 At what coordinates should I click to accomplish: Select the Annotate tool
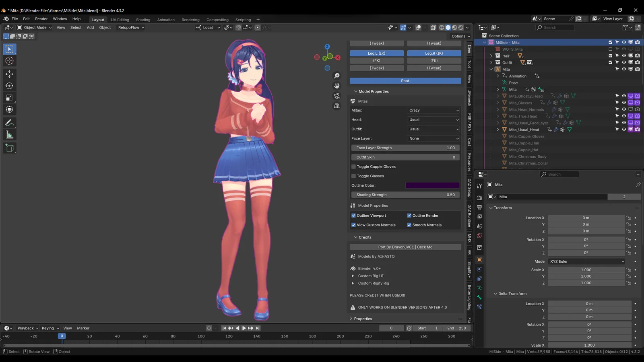point(9,123)
